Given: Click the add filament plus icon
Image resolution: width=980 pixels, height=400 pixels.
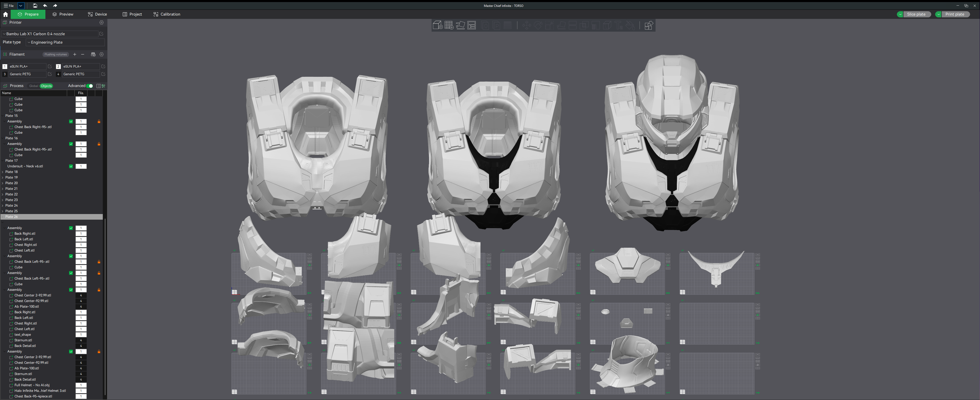Looking at the screenshot, I should click(74, 54).
